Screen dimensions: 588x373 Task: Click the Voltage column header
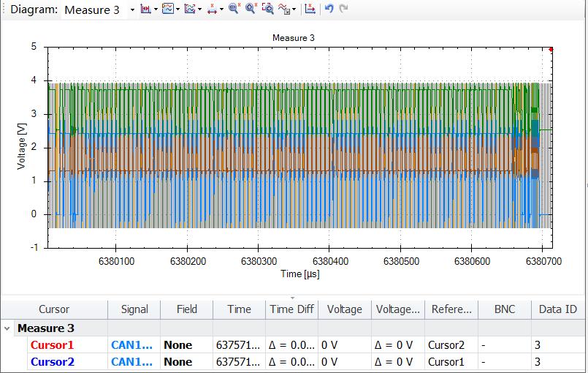tap(344, 309)
